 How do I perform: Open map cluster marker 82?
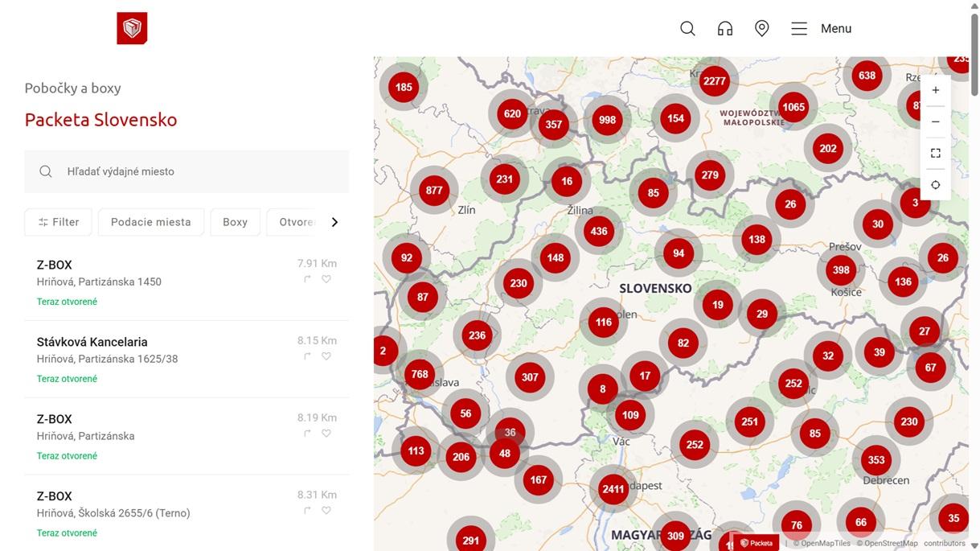tap(683, 343)
